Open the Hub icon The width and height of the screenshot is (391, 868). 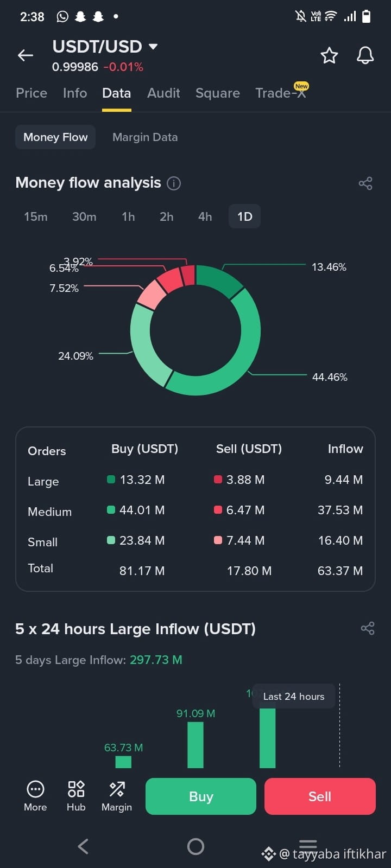point(76,789)
